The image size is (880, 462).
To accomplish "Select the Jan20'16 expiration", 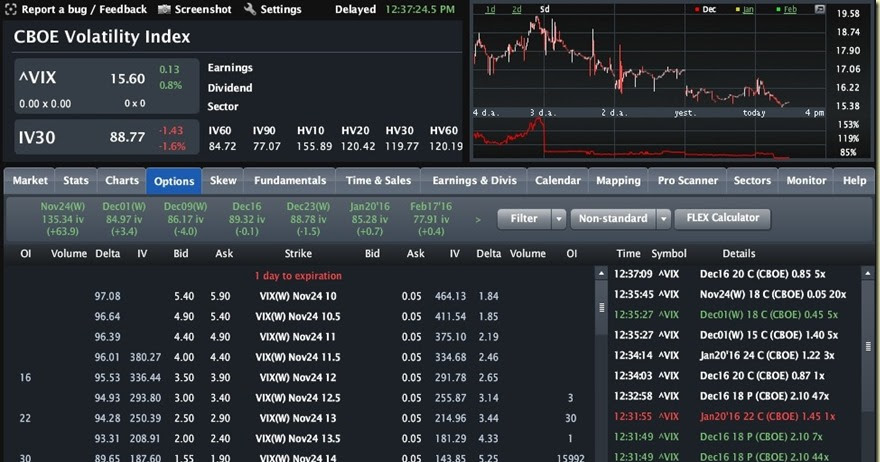I will [x=370, y=219].
